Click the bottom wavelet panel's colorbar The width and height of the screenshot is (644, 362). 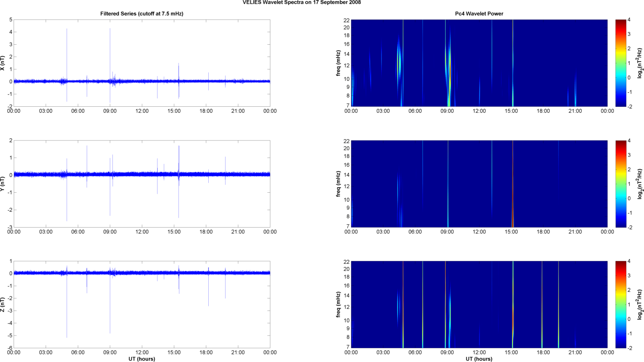621,305
